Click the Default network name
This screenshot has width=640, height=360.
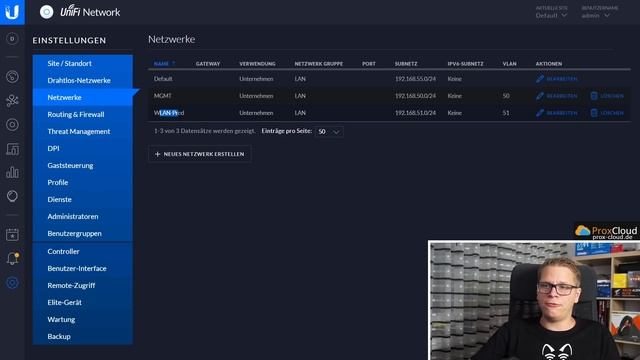pos(163,79)
